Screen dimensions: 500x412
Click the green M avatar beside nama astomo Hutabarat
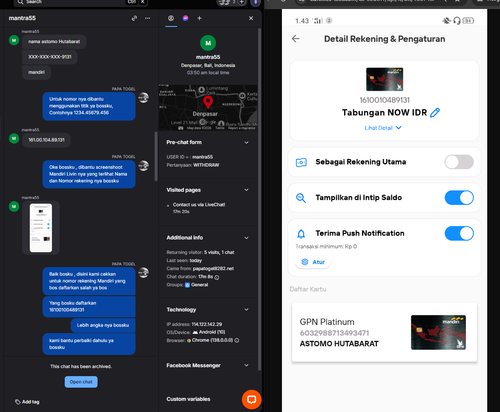coord(14,41)
